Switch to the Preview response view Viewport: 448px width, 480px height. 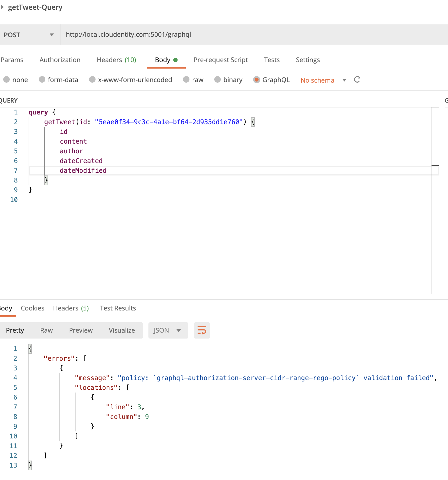81,330
